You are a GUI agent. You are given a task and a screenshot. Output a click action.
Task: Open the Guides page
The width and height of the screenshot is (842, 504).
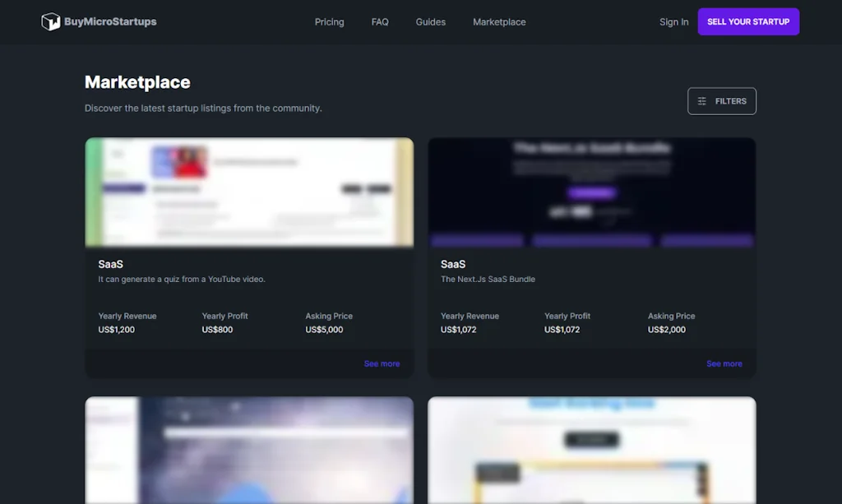click(430, 22)
